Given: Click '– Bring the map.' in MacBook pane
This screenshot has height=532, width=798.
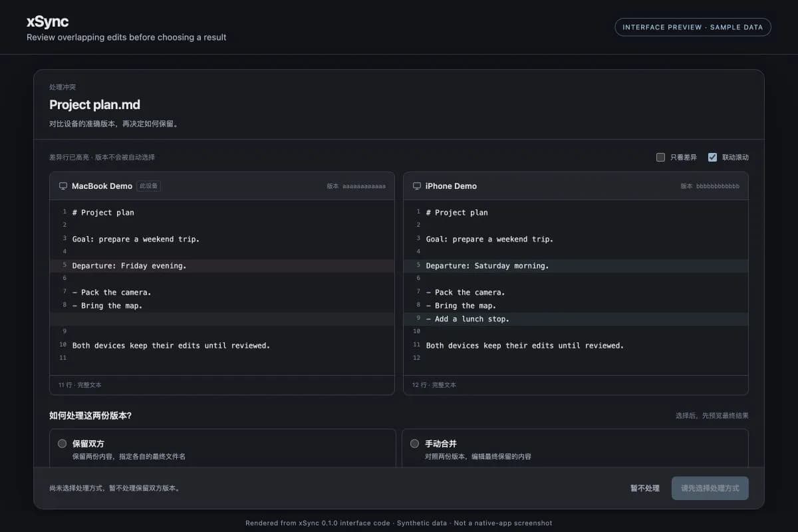Looking at the screenshot, I should click(x=108, y=306).
